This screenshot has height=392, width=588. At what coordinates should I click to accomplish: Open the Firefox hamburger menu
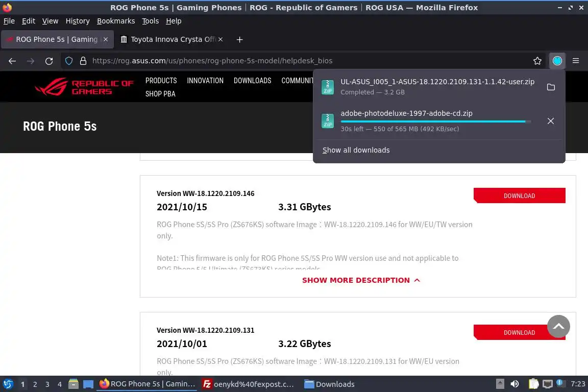click(576, 61)
